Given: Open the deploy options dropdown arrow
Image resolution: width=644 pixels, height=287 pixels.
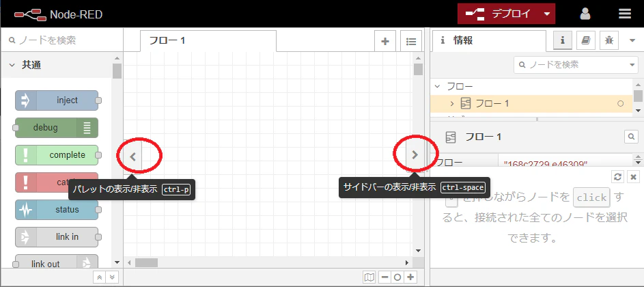Looking at the screenshot, I should 546,14.
